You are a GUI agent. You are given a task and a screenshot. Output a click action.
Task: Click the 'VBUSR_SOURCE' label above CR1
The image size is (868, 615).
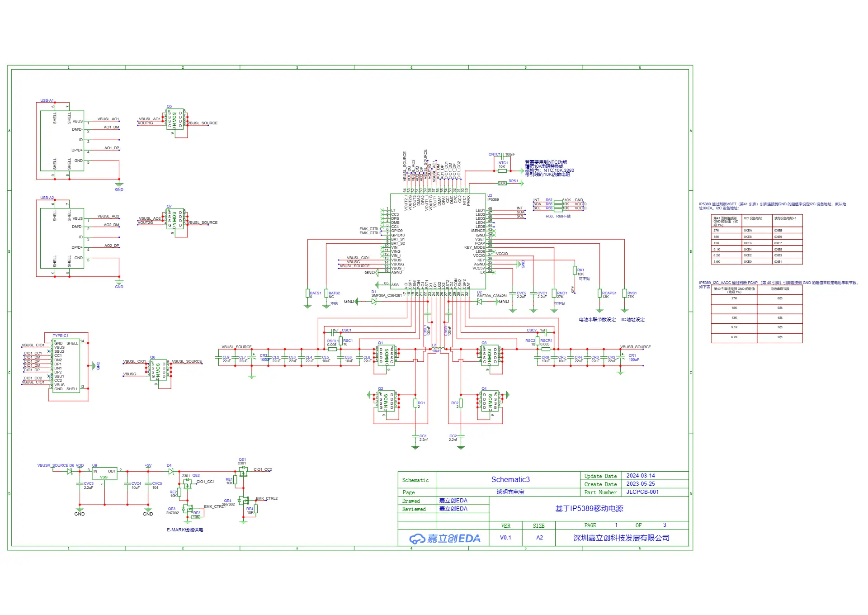click(636, 347)
